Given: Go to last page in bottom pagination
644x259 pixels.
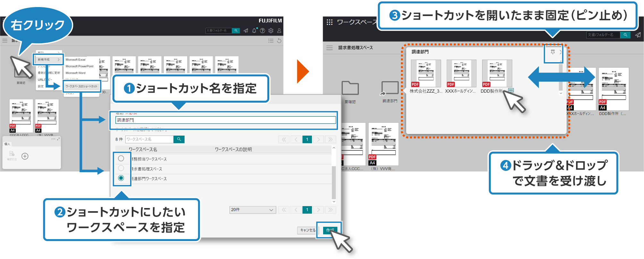Looking at the screenshot, I should [330, 210].
